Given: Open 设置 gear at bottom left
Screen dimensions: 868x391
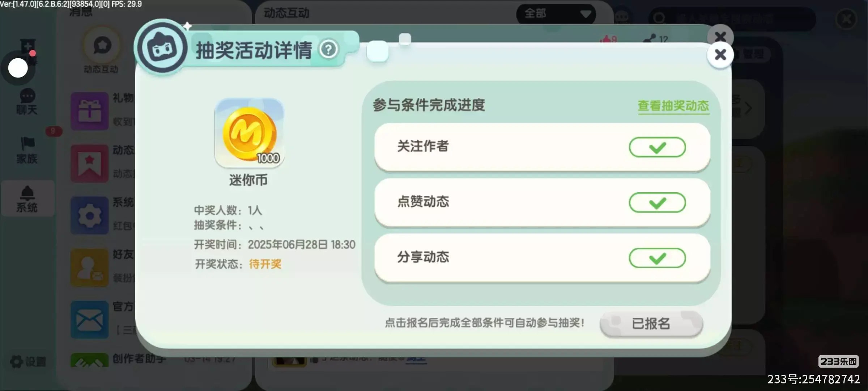Looking at the screenshot, I should point(28,361).
